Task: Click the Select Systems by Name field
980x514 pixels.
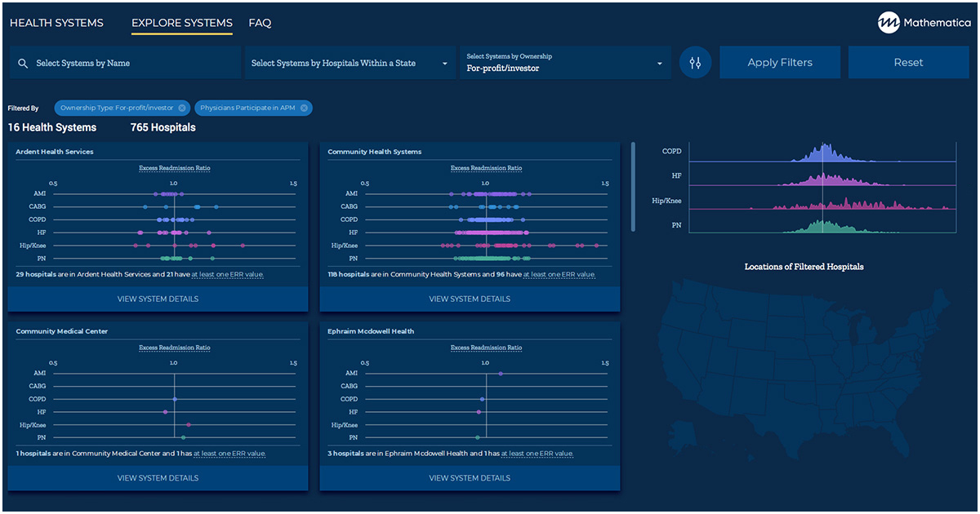Action: (x=131, y=63)
